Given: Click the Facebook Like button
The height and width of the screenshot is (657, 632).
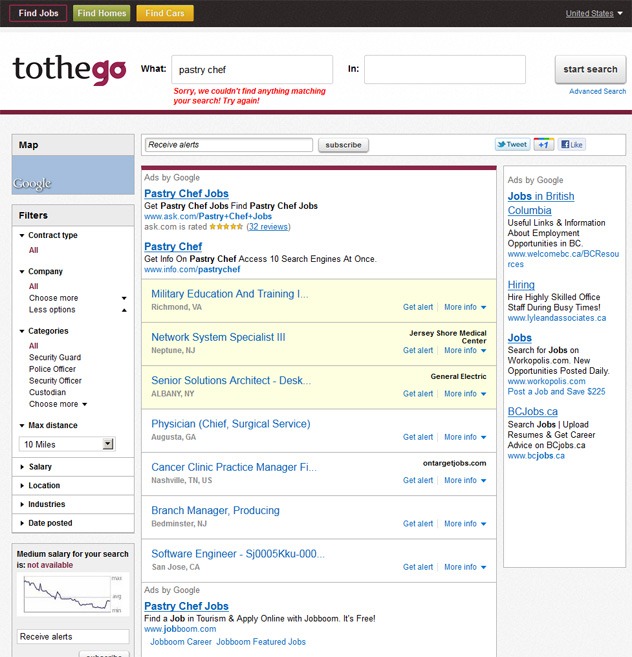Looking at the screenshot, I should (572, 145).
